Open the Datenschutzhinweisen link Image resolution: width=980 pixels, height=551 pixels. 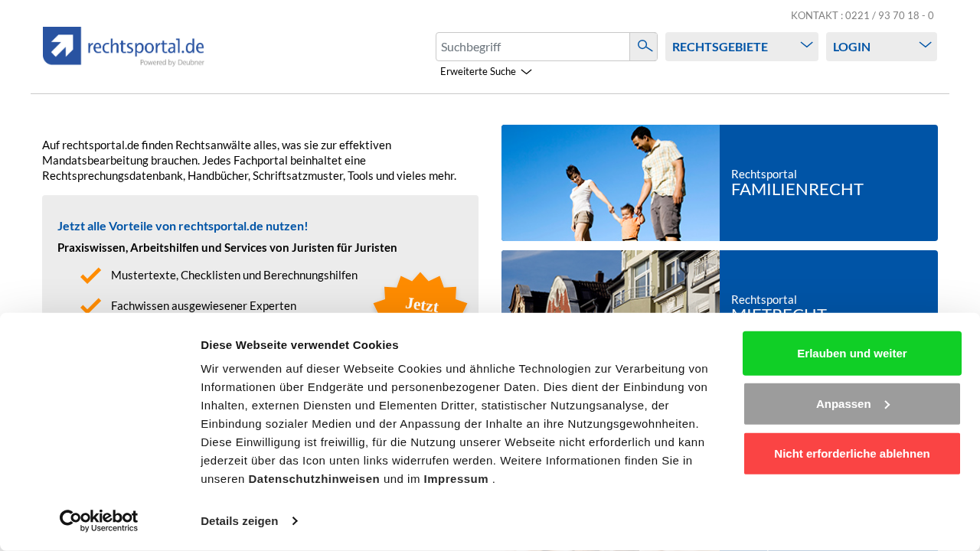pos(314,479)
